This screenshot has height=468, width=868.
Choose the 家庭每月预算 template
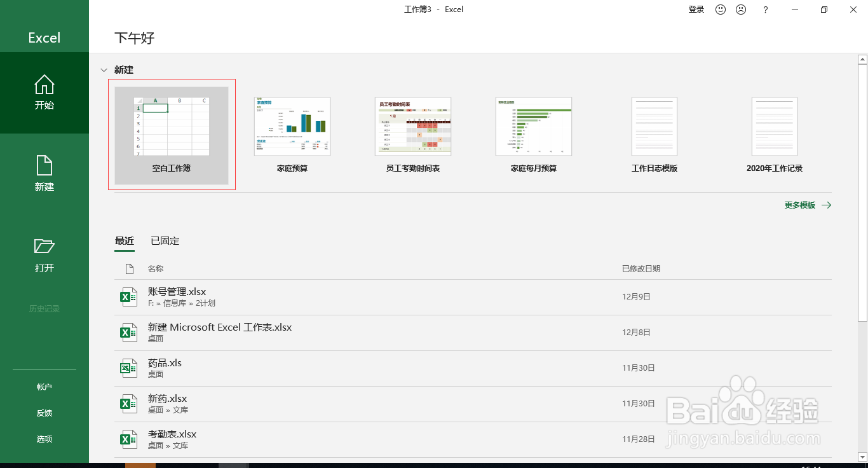(x=534, y=135)
